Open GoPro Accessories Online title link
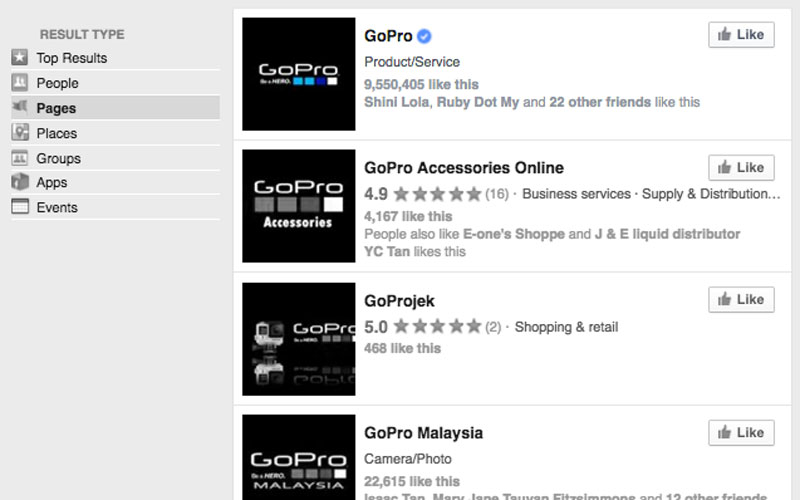The image size is (800, 500). pos(464,168)
